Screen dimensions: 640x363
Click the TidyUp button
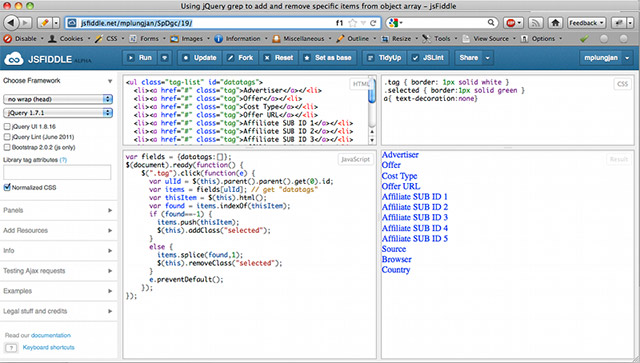point(384,58)
